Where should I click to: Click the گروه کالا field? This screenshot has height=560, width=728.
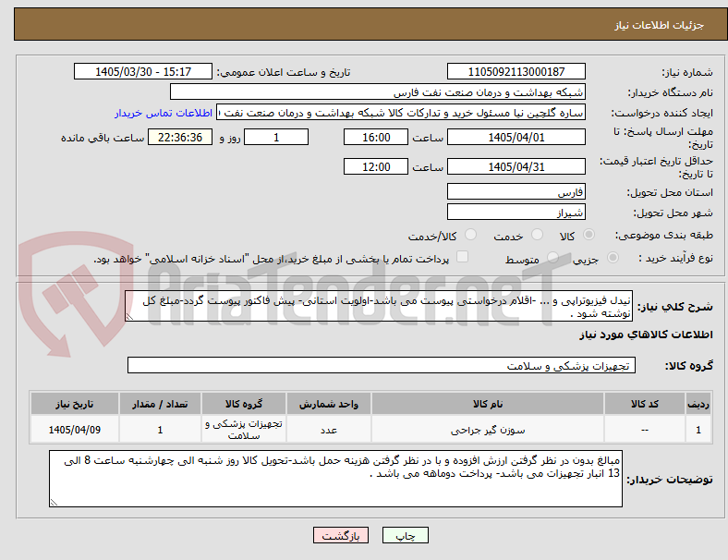tap(382, 365)
